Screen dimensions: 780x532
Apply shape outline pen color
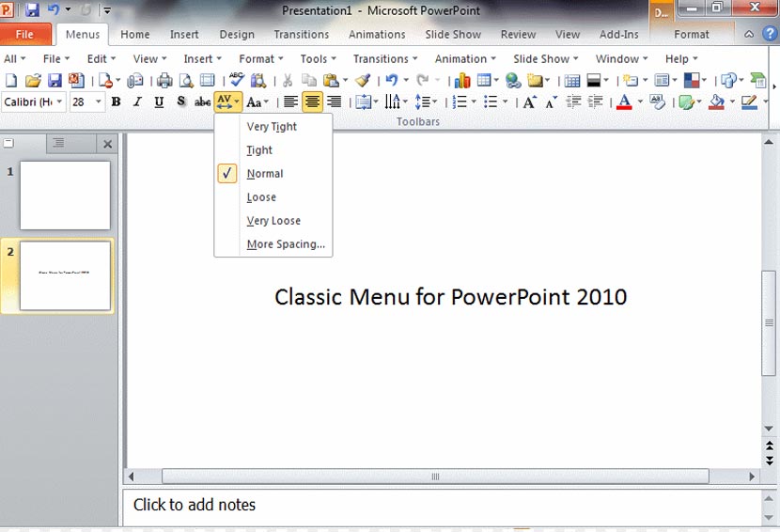click(x=749, y=102)
